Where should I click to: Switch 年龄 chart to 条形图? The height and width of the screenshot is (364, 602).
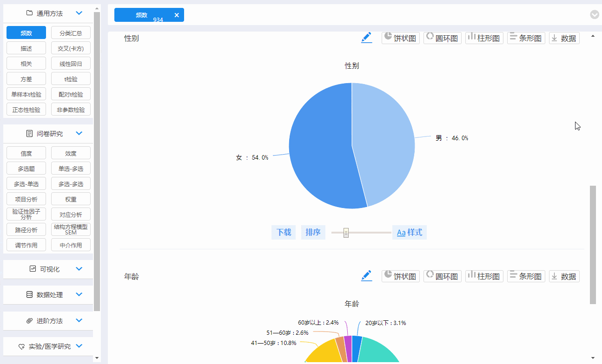526,276
